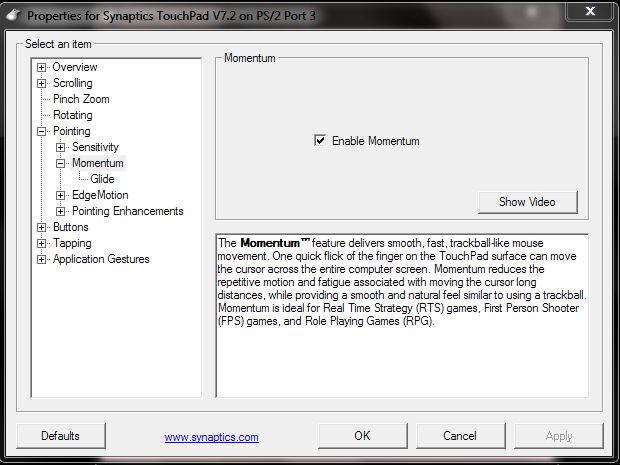Expand the Sensitivity node
620x465 pixels.
click(60, 147)
